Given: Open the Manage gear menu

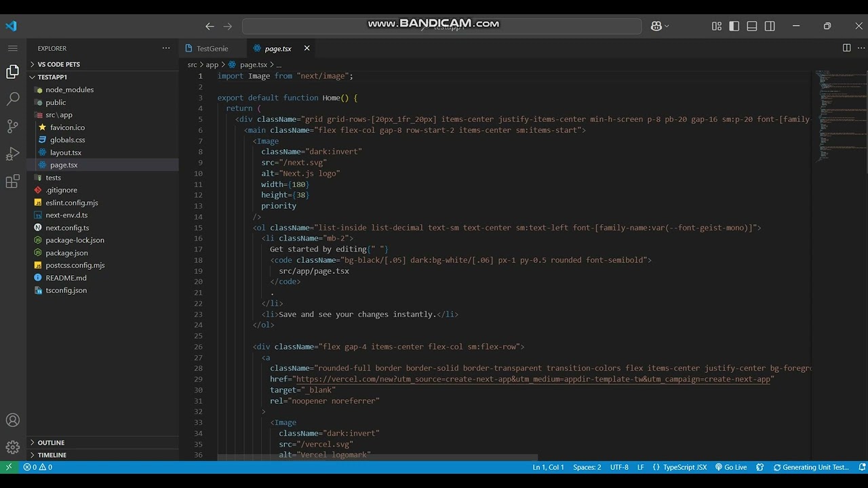Looking at the screenshot, I should click(12, 447).
